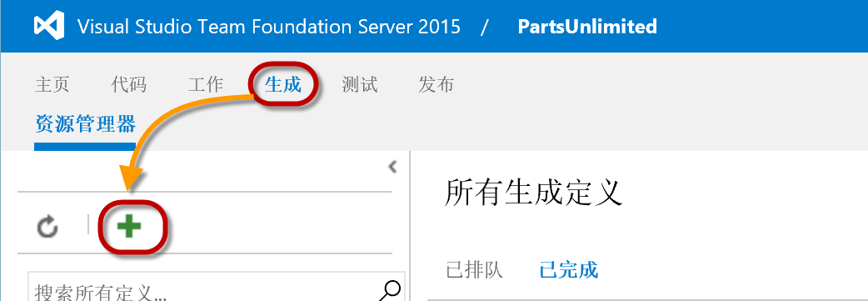Click the PartsUnlimited project link

587,26
